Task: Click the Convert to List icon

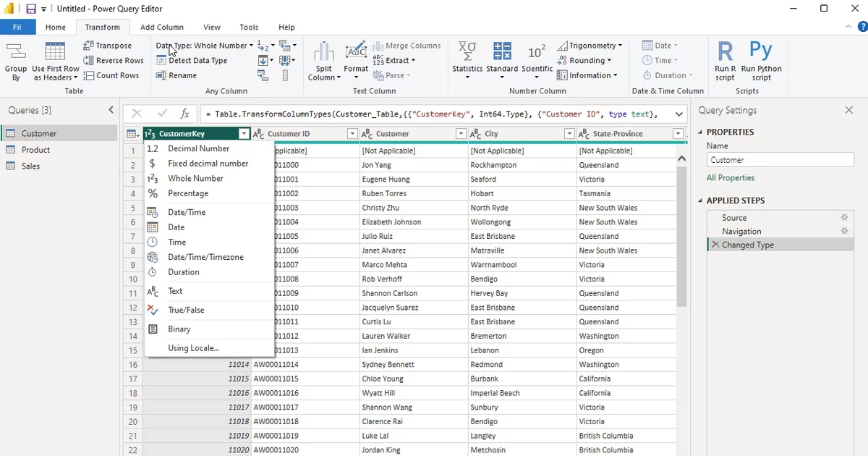Action: tap(285, 75)
